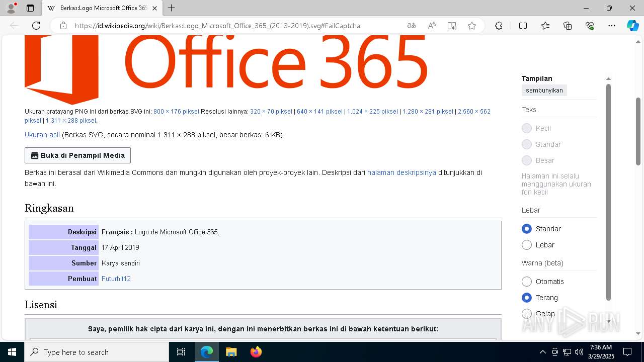Select Terang color mode
Image resolution: width=644 pixels, height=362 pixels.
(527, 298)
